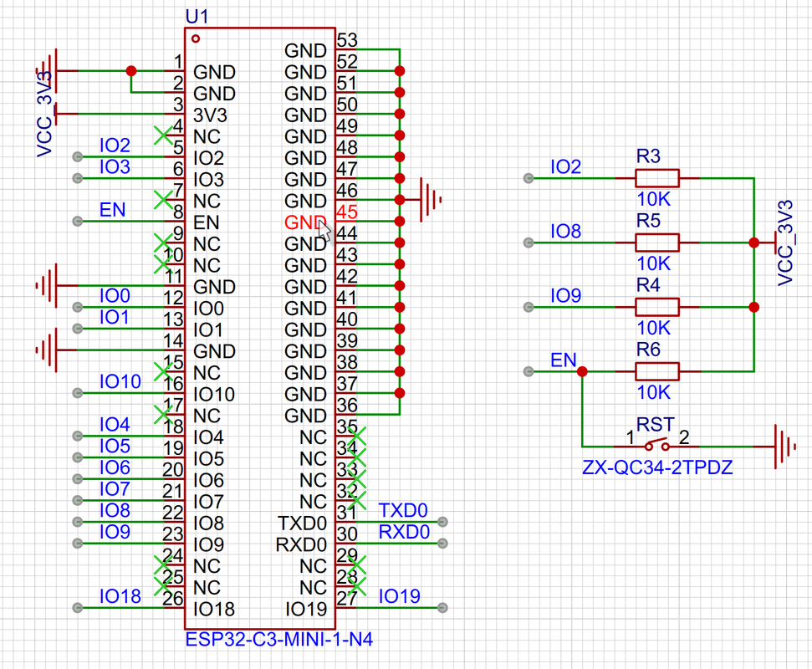Click the EN net label left of R6
The width and height of the screenshot is (812, 669).
[x=564, y=360]
